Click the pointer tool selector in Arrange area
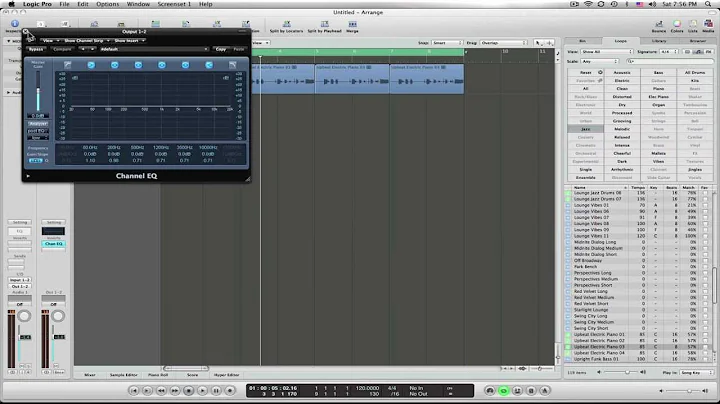 [x=538, y=43]
